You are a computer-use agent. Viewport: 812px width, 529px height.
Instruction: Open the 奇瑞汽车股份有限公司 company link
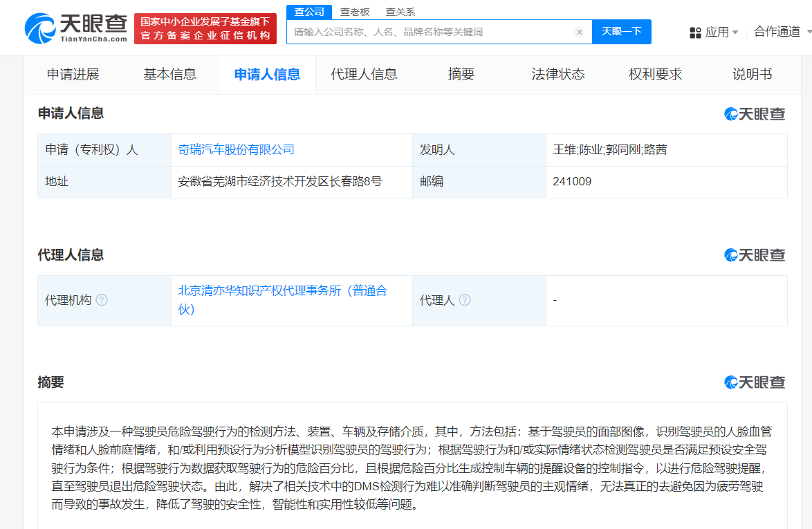[x=236, y=150]
